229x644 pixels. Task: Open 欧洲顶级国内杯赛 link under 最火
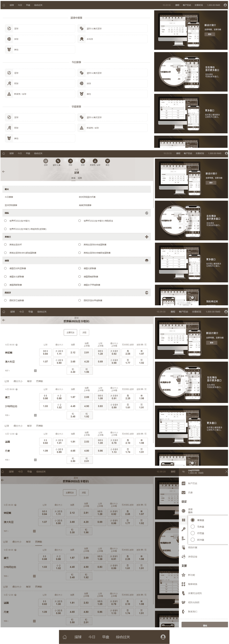point(87,197)
